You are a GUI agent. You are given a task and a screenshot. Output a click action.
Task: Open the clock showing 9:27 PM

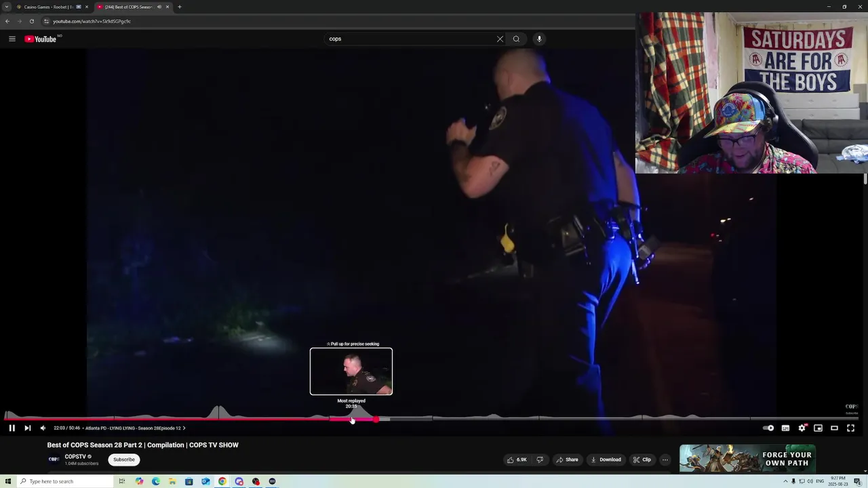(837, 481)
